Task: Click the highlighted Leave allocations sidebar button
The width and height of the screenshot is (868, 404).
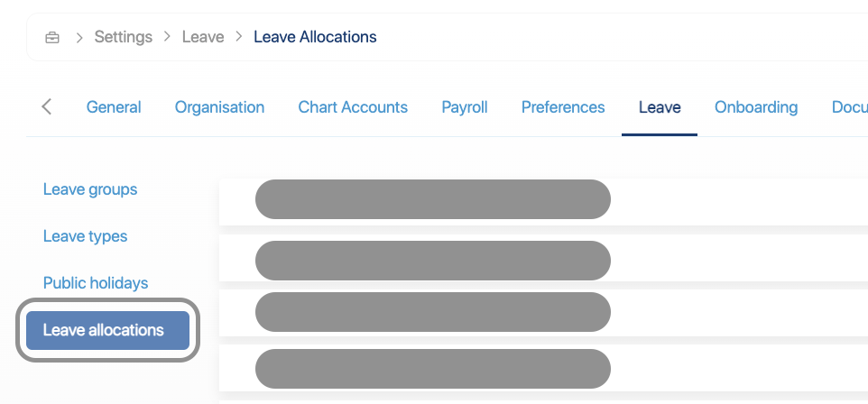Action: pyautogui.click(x=107, y=330)
